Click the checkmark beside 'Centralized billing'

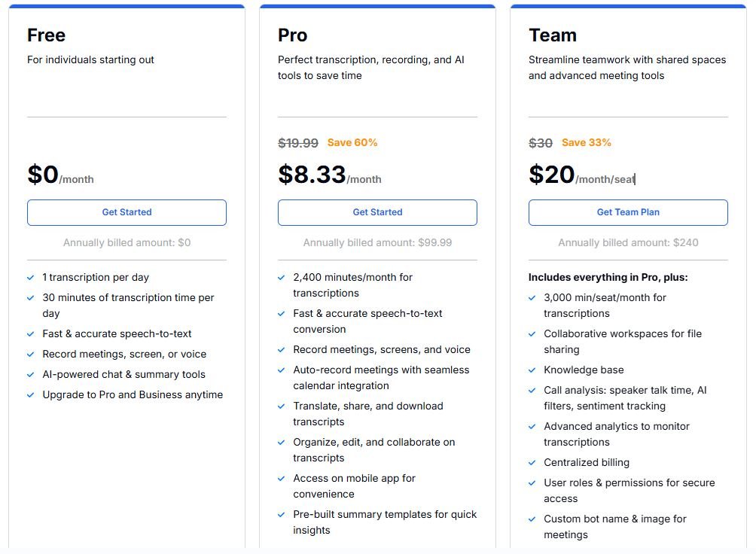click(532, 463)
